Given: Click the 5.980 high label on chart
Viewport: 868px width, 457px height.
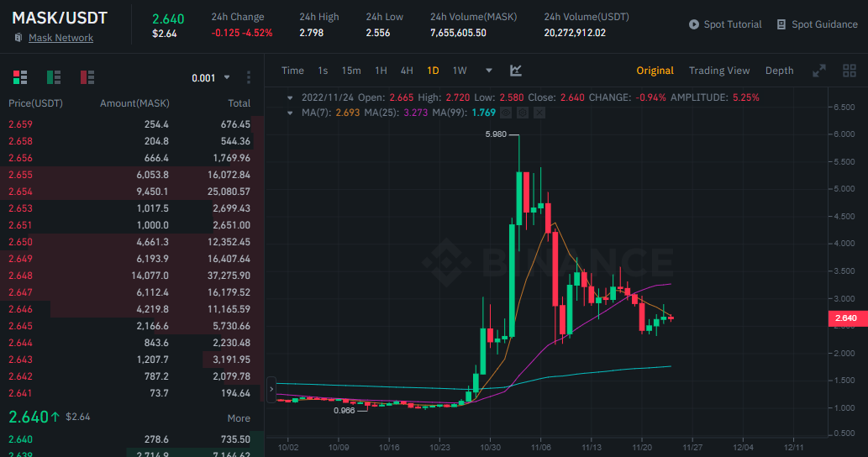Looking at the screenshot, I should [496, 134].
